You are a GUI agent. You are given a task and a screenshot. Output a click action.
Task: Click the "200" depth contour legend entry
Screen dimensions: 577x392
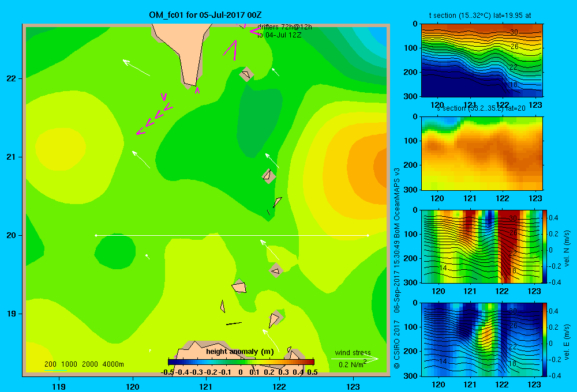click(50, 364)
